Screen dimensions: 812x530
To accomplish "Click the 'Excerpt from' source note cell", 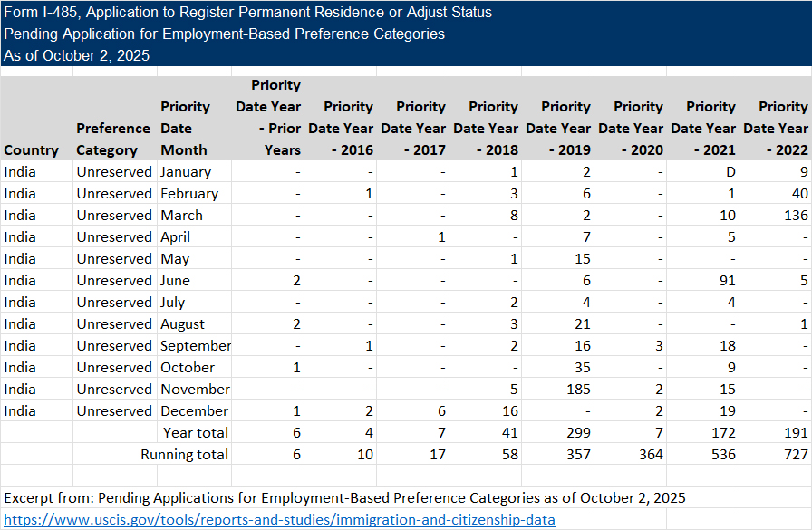I will point(344,498).
